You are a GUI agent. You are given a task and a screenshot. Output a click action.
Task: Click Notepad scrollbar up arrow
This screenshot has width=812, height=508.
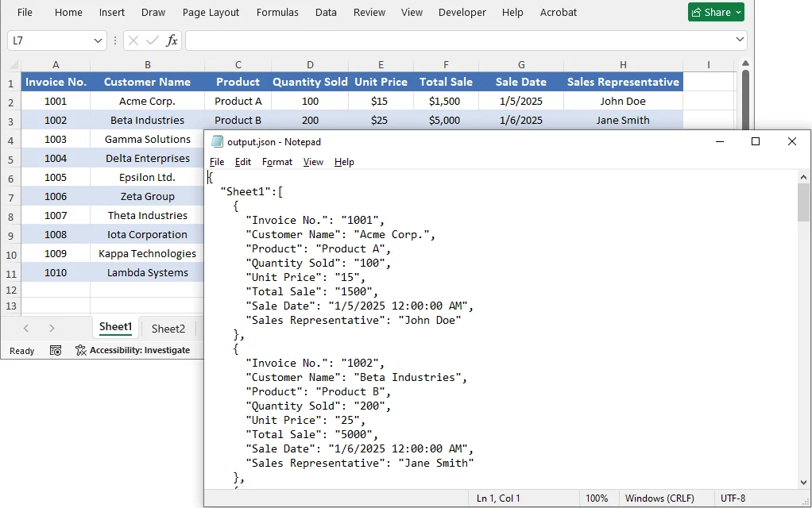(803, 177)
